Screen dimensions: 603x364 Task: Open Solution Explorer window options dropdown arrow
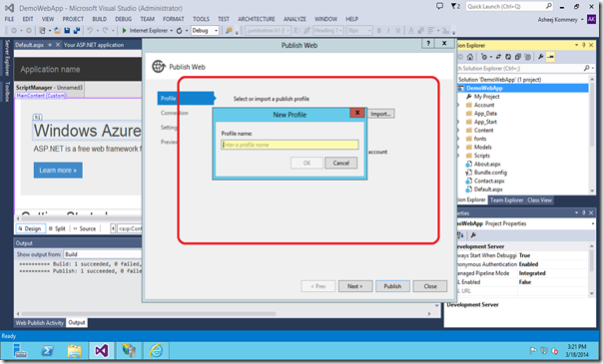click(x=576, y=45)
